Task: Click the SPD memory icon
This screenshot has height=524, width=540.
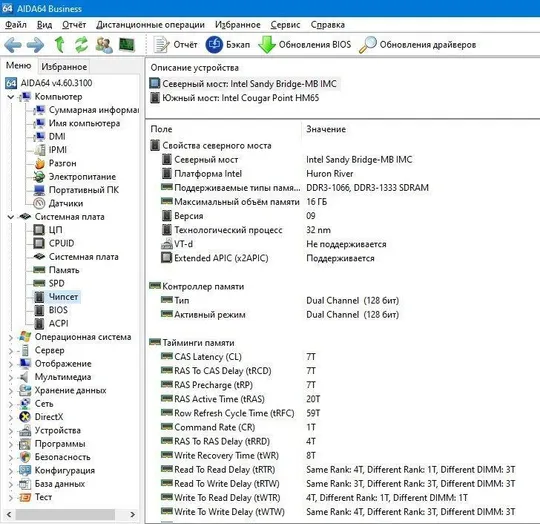Action: pos(39,283)
